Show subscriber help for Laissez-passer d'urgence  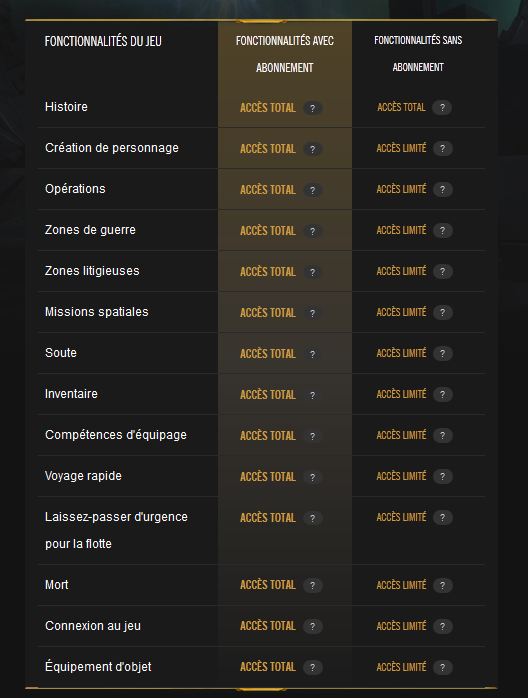point(313,518)
